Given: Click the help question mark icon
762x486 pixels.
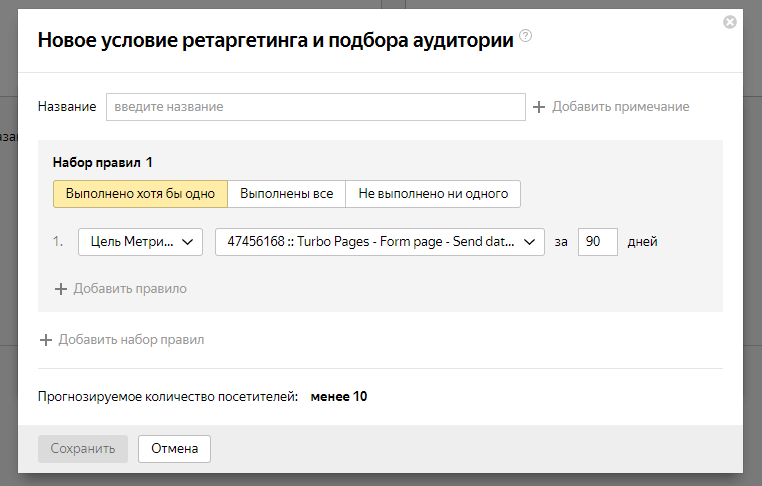Looking at the screenshot, I should pos(526,37).
